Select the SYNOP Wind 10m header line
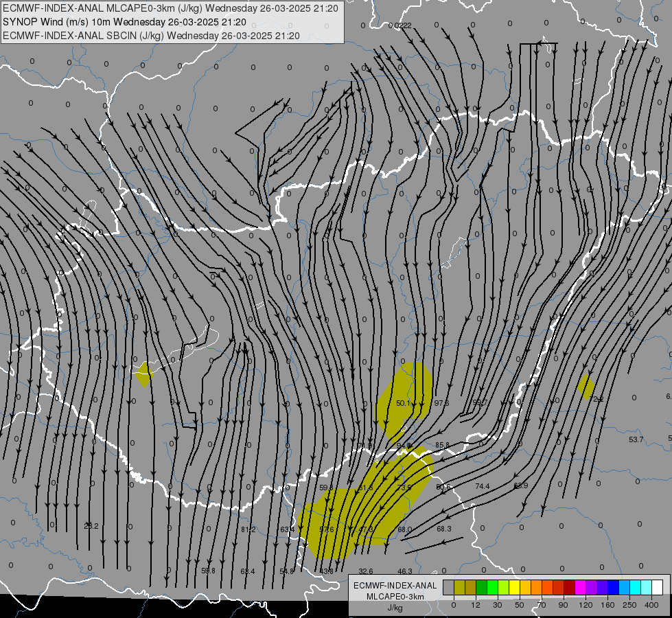 124,22
